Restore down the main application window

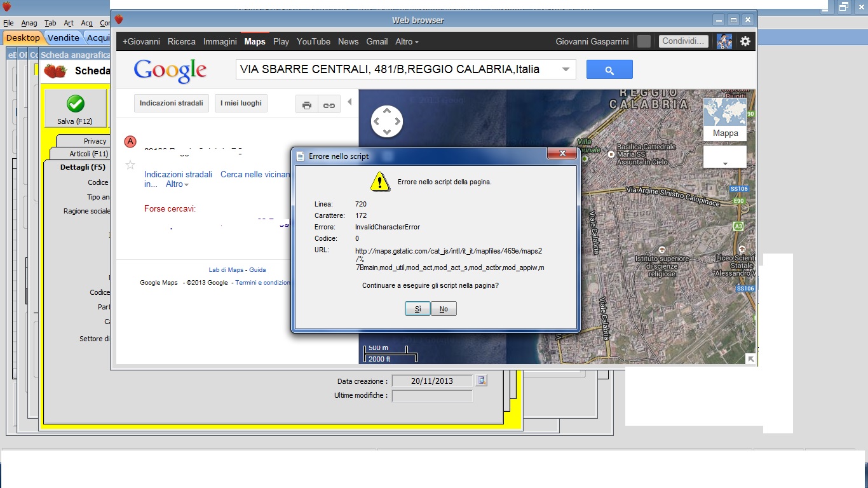pyautogui.click(x=844, y=6)
